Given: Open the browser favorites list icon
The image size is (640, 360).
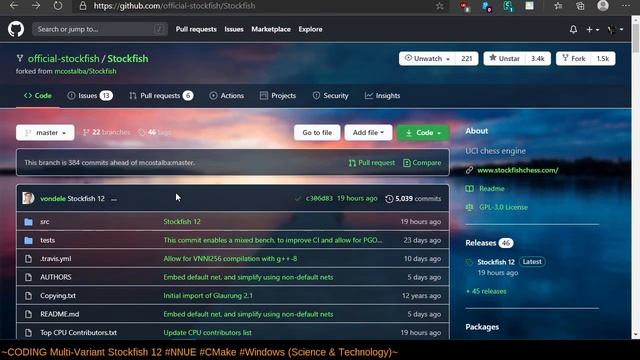Looking at the screenshot, I should coord(558,6).
